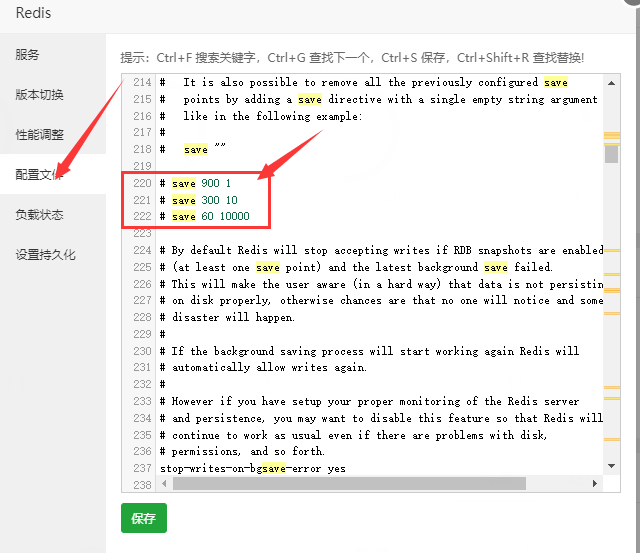640x553 pixels.
Task: Open 设置持久化 tab
Action: tap(45, 254)
